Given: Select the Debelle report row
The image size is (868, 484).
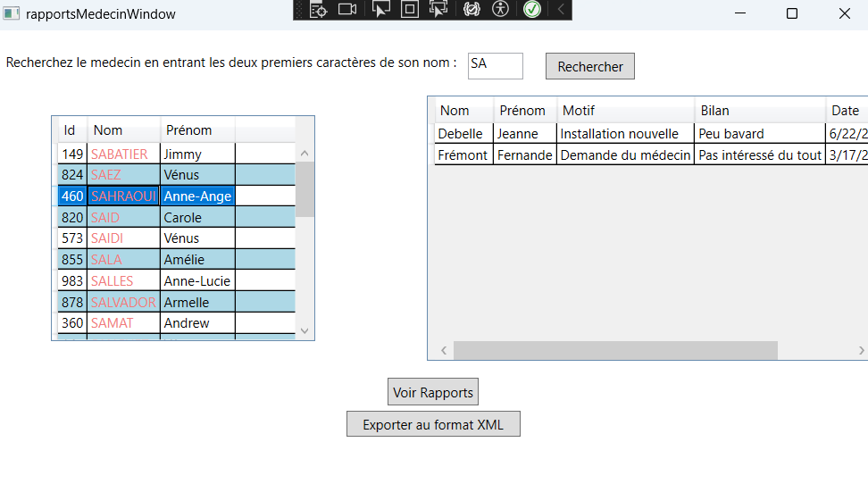Looking at the screenshot, I should [x=651, y=133].
